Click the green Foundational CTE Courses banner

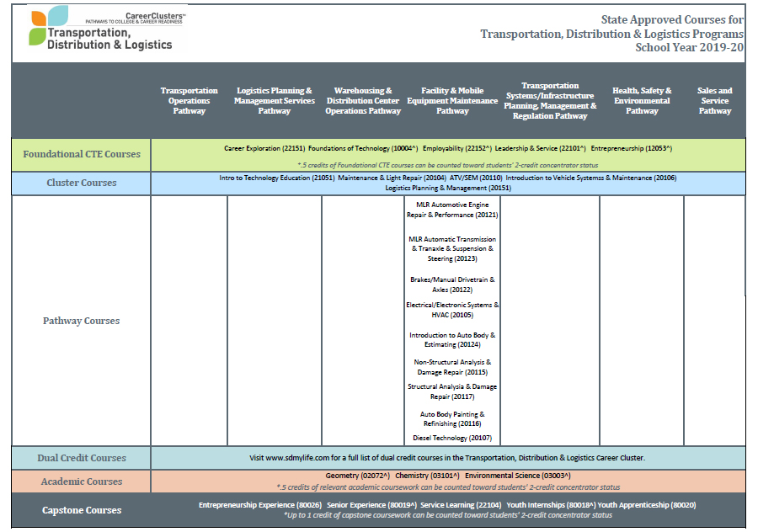(x=80, y=155)
